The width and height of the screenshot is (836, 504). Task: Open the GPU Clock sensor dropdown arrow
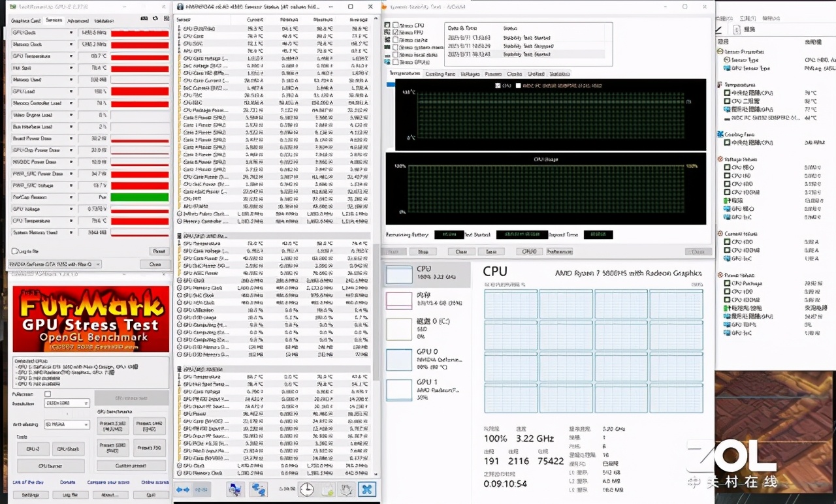click(72, 33)
